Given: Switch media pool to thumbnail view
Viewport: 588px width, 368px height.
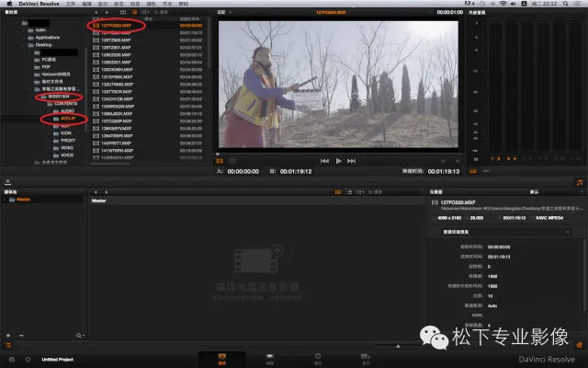Looking at the screenshot, I should click(x=338, y=192).
